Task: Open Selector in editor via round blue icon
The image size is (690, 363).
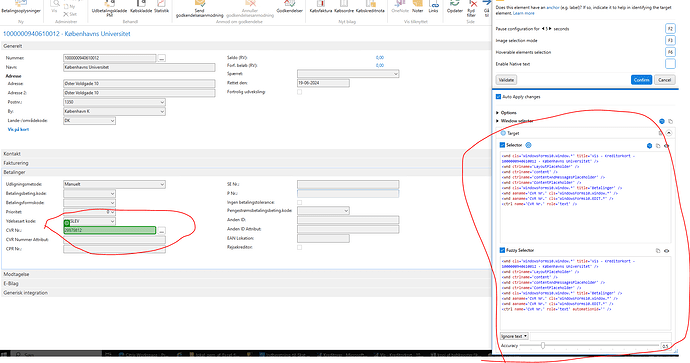Action: [649, 146]
